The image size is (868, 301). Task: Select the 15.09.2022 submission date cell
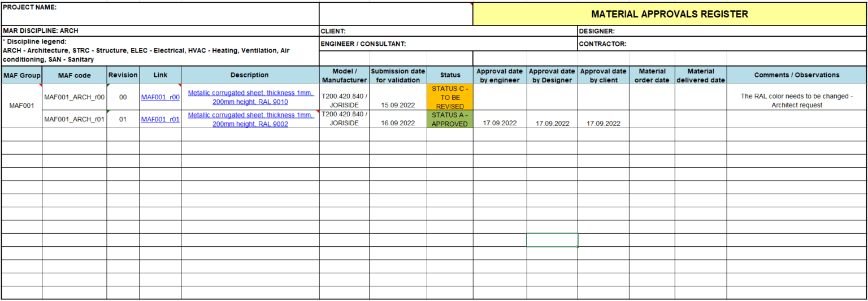397,105
